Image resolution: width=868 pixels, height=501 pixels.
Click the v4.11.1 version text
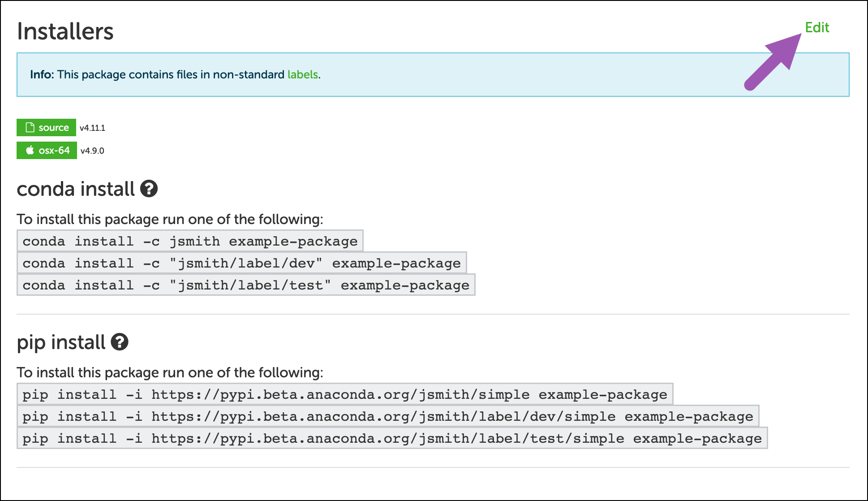click(x=92, y=128)
